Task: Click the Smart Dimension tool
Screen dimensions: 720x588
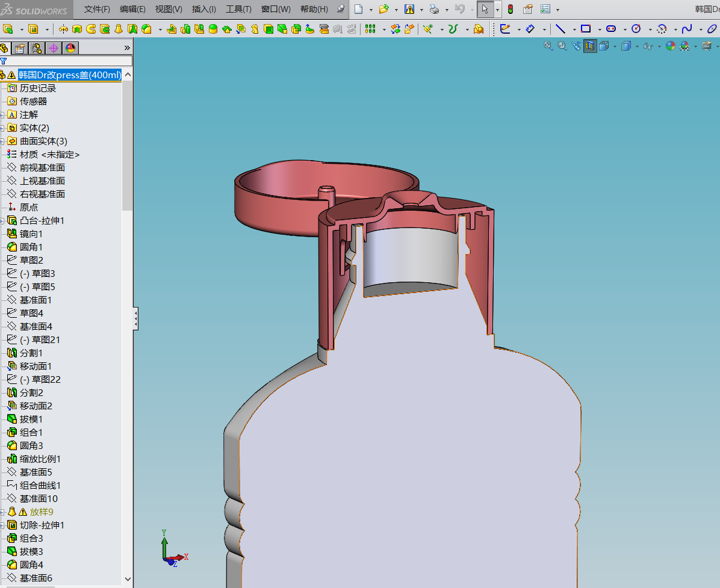Action: pyautogui.click(x=530, y=29)
